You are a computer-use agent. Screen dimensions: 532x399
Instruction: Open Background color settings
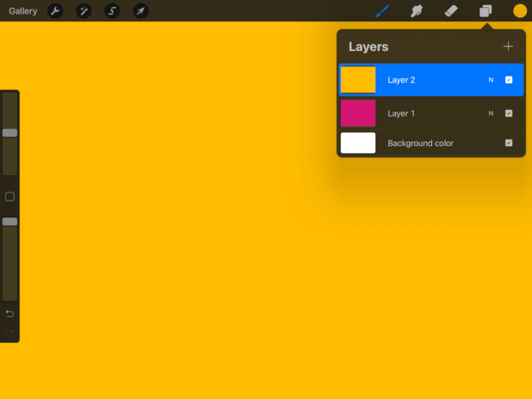[420, 143]
